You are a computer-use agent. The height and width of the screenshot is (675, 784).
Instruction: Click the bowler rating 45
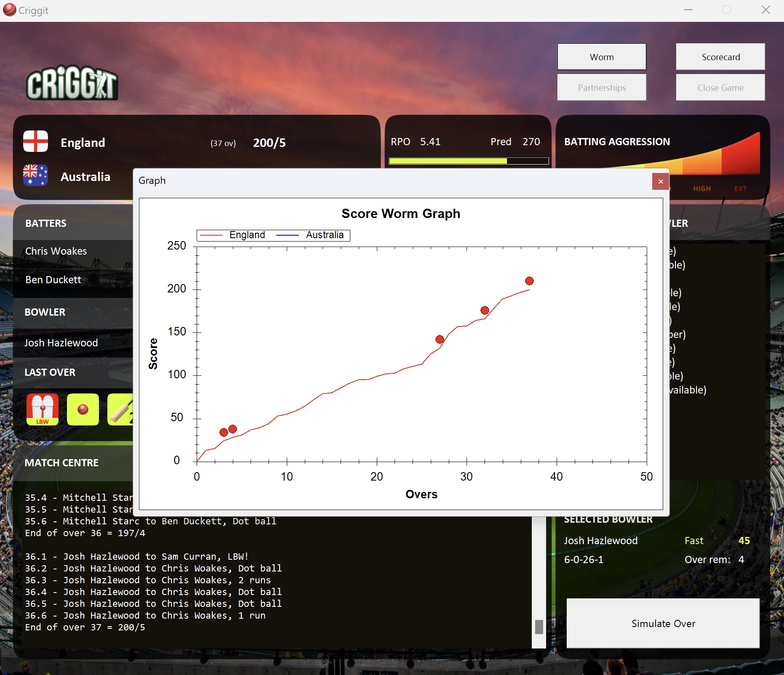744,541
